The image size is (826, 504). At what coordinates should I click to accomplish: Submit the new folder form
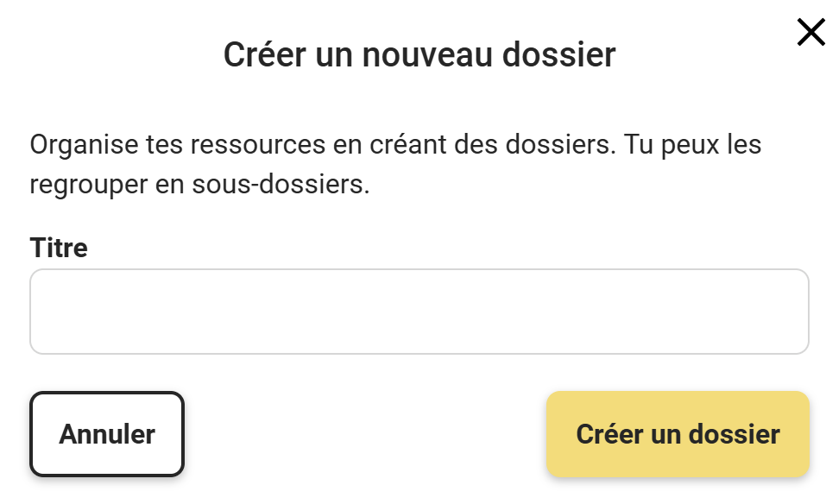point(678,434)
